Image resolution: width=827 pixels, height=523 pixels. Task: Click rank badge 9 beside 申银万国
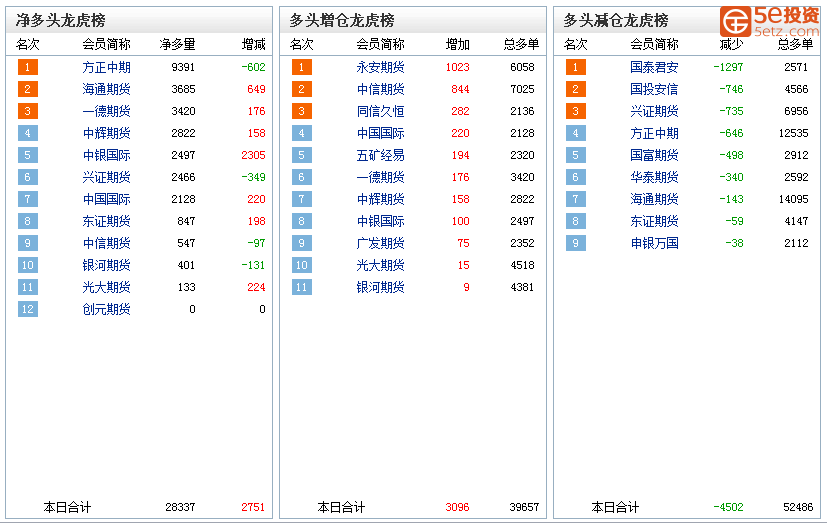point(575,243)
